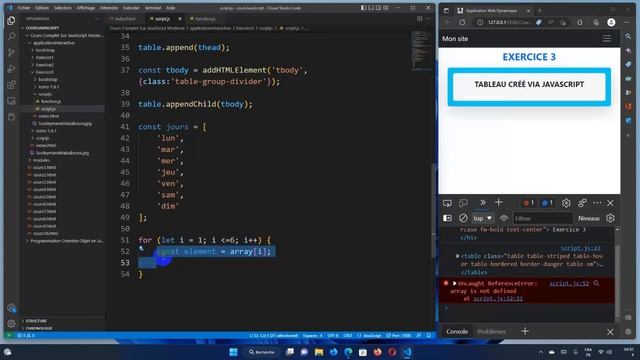Click the browser sidebar search icon
Screen dimensions: 640x360
click(x=628, y=37)
